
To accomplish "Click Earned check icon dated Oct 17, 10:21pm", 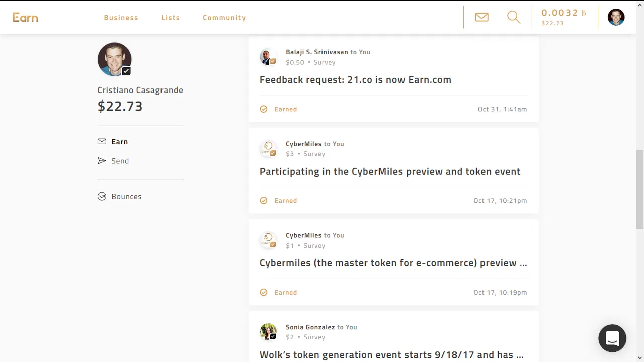I will coord(263,201).
